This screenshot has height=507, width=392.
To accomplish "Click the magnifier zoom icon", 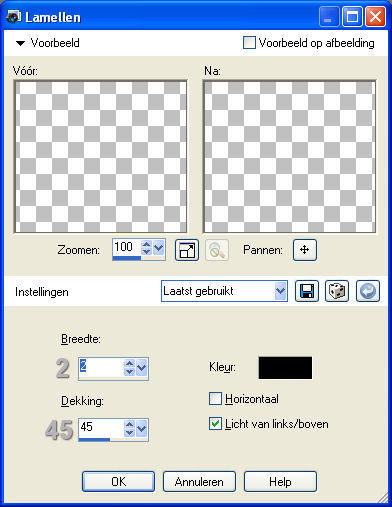I will (217, 250).
